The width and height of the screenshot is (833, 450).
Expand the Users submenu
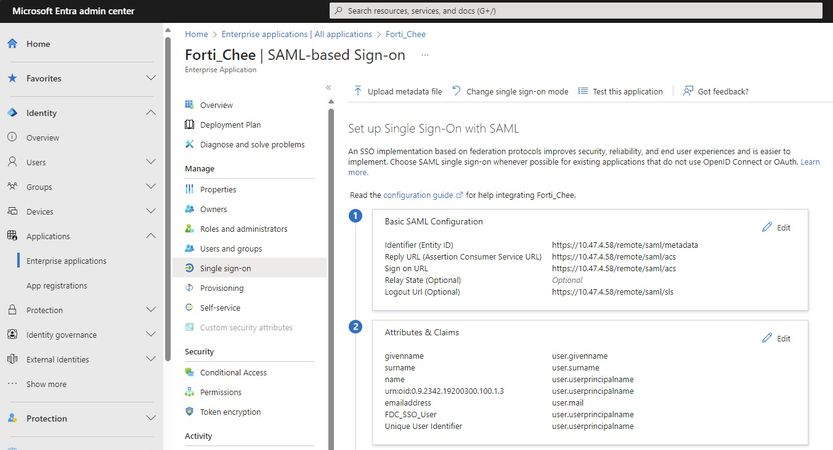(x=151, y=162)
